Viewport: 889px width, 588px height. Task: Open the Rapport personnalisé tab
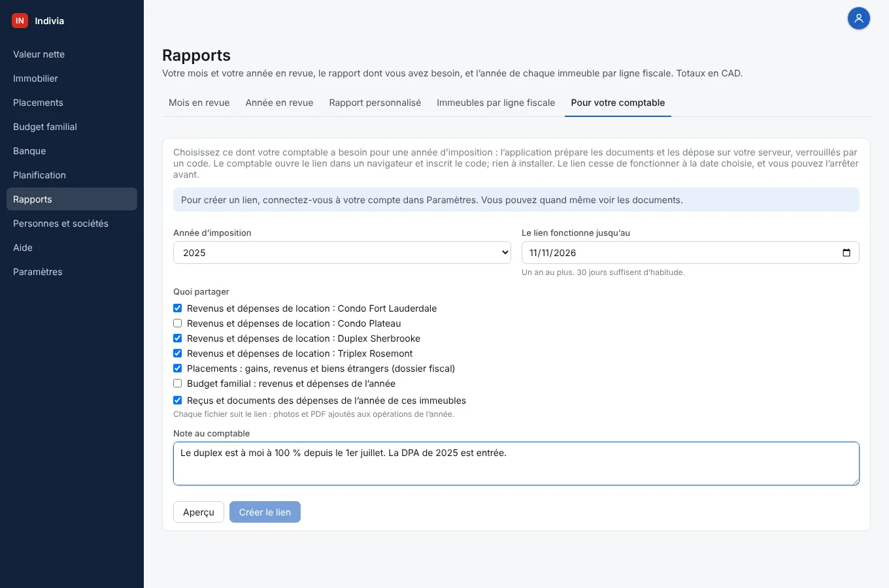(375, 103)
